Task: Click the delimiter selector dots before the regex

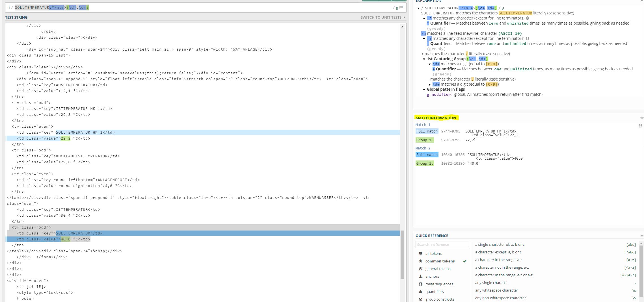Action: pos(9,7)
